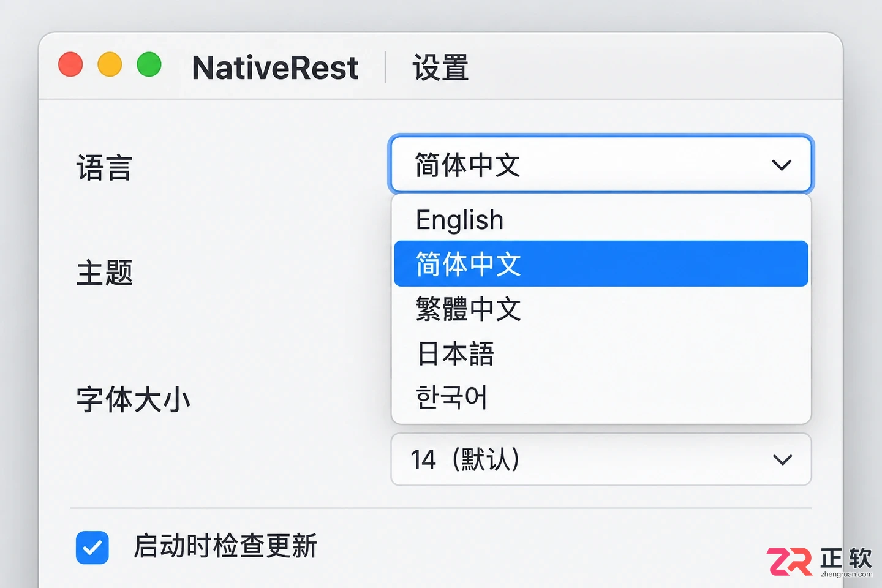Viewport: 882px width, 588px height.
Task: Click the 主题 label
Action: pos(105,273)
